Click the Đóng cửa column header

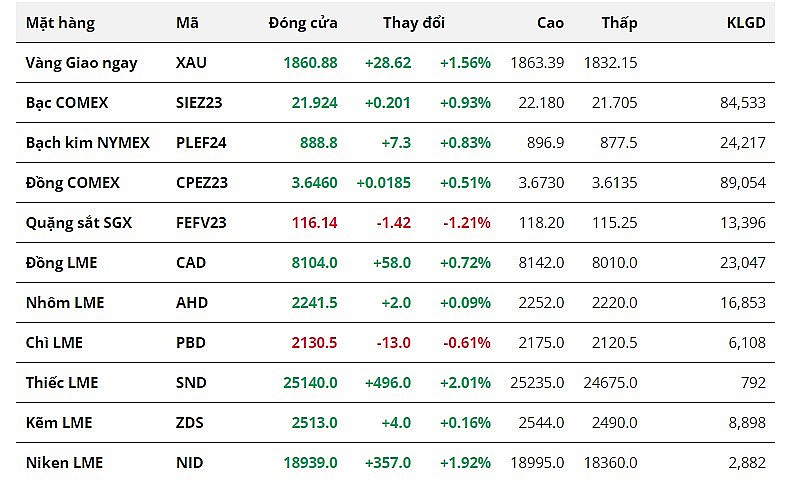(303, 22)
